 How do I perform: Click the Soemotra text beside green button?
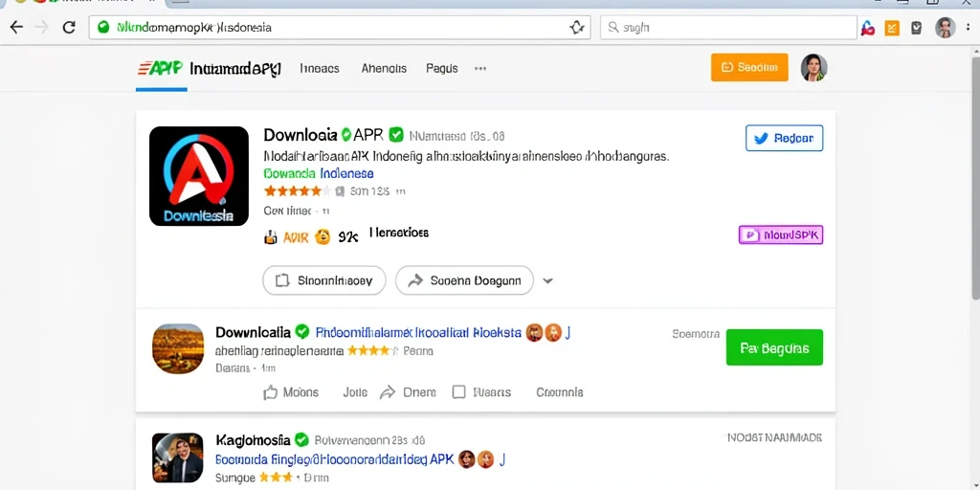click(696, 334)
